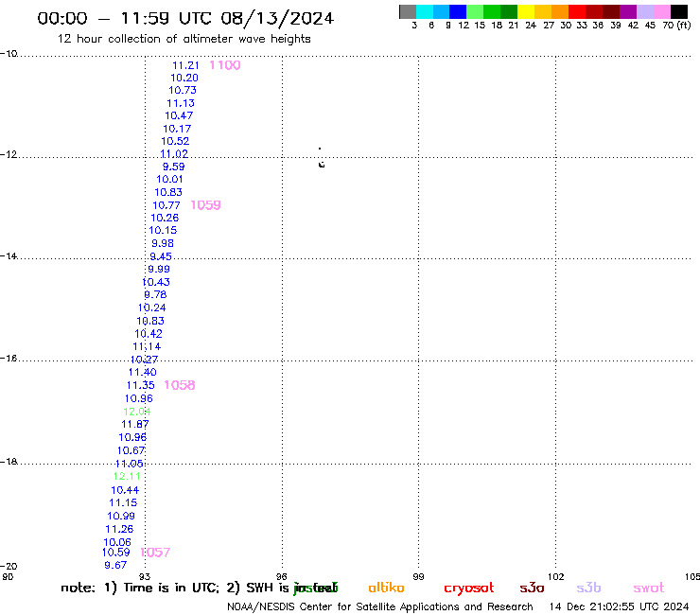
Task: Click the "70 (ft)" legend label
Action: pyautogui.click(x=676, y=26)
